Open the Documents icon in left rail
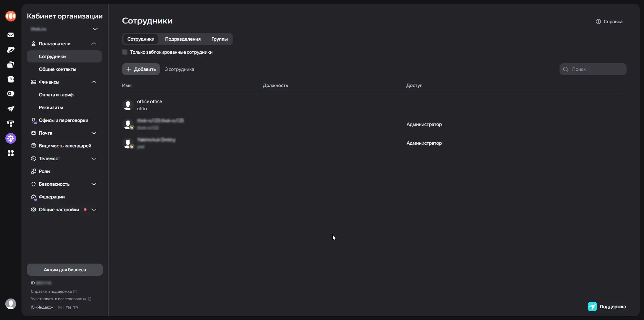Viewport: 644px width, 320px height. tap(11, 64)
